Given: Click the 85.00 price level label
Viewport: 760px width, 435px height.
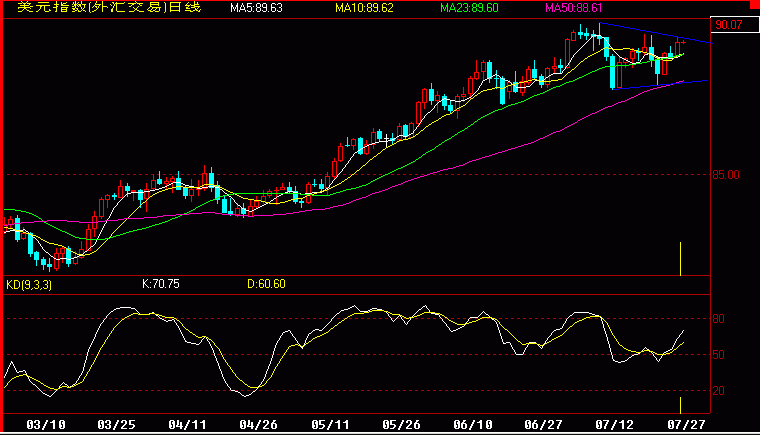Looking at the screenshot, I should (726, 175).
